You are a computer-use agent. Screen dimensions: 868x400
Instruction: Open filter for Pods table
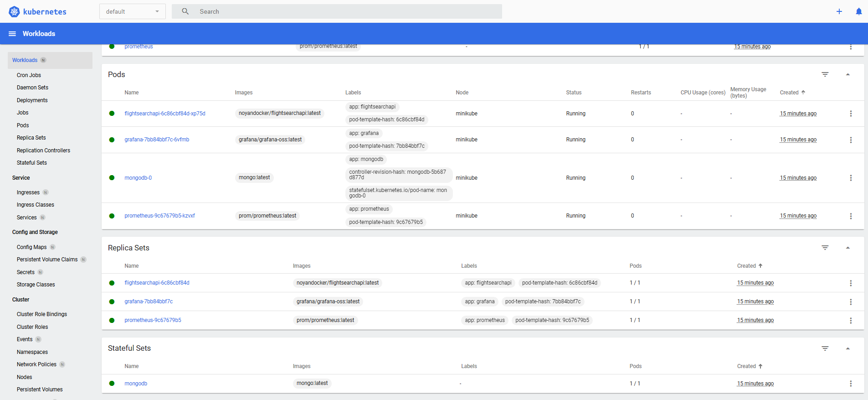click(x=825, y=74)
